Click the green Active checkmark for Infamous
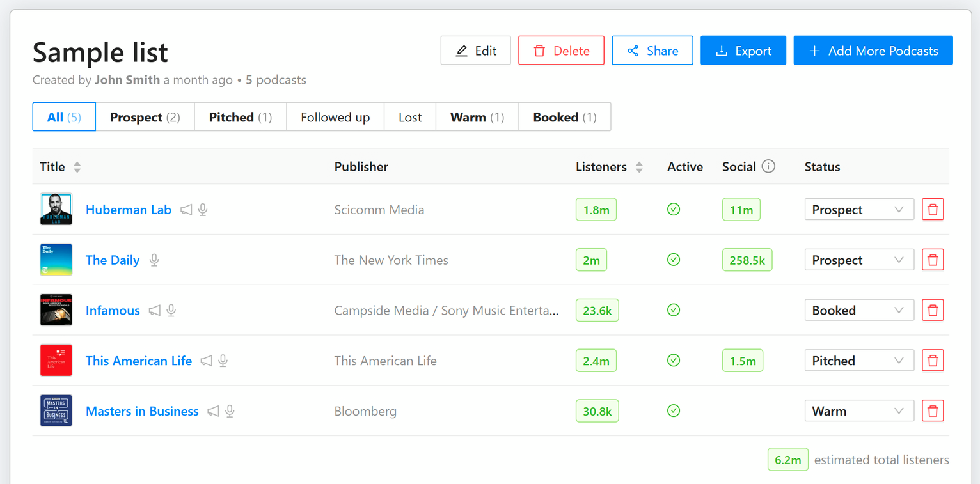 coord(674,310)
